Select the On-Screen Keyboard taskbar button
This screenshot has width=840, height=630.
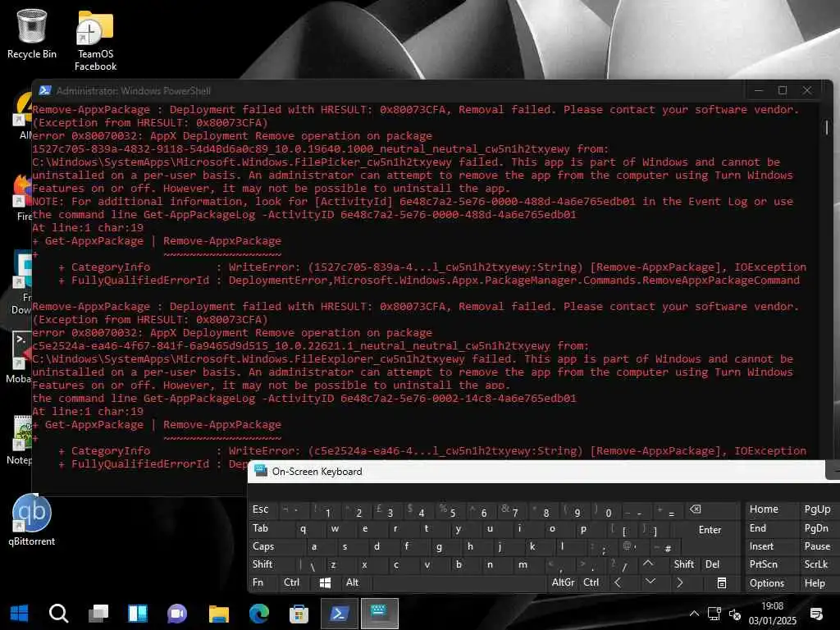click(380, 613)
